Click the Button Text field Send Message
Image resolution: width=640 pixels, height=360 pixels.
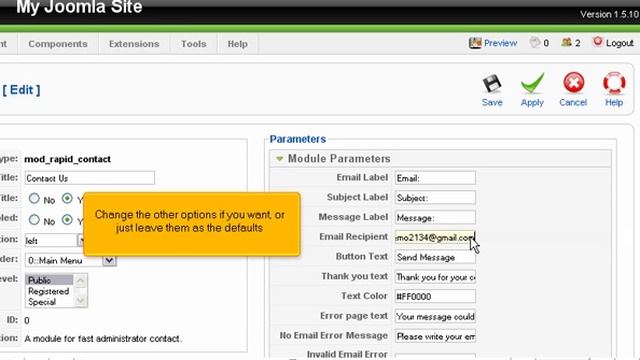click(x=435, y=257)
